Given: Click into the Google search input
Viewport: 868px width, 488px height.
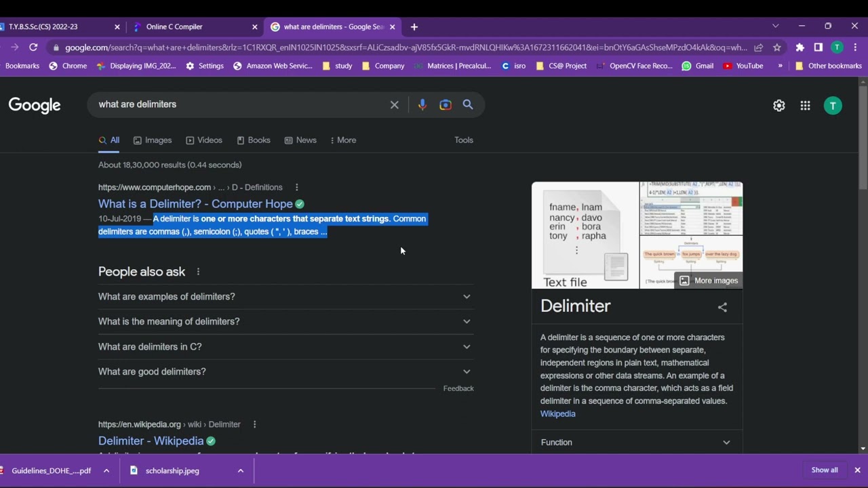Looking at the screenshot, I should 241,104.
